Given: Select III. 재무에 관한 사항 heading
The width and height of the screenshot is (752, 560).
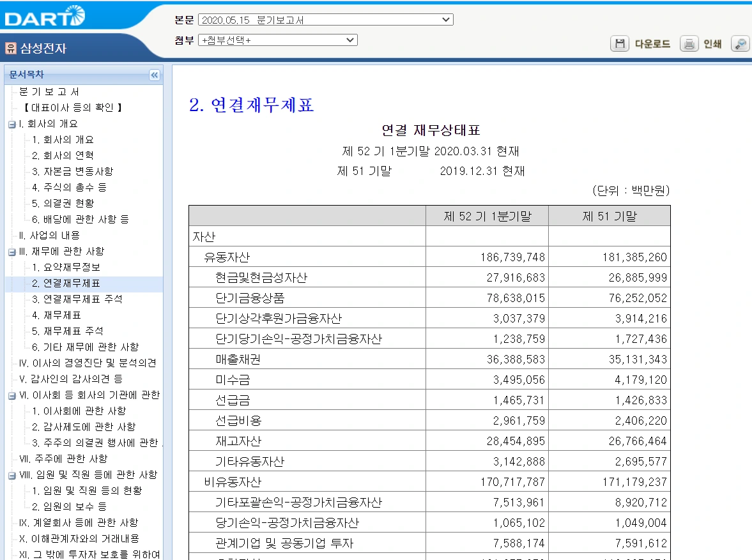Looking at the screenshot, I should point(61,251).
